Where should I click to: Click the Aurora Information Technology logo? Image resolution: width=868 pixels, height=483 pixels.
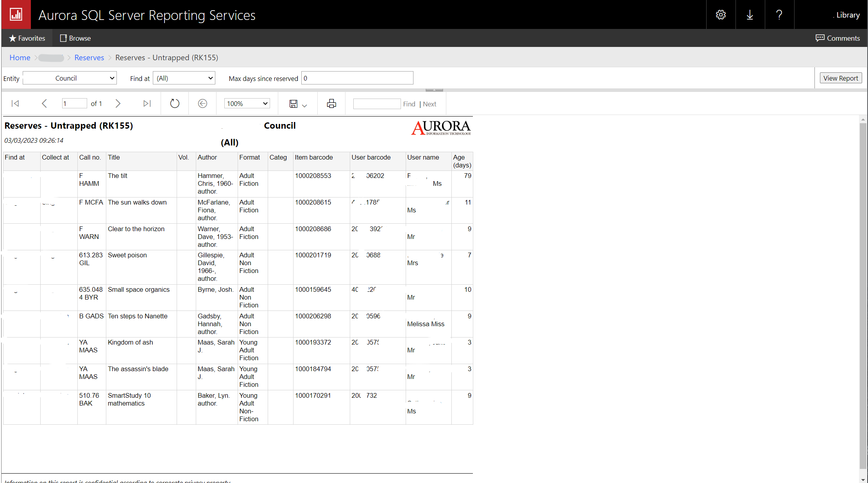(x=441, y=127)
